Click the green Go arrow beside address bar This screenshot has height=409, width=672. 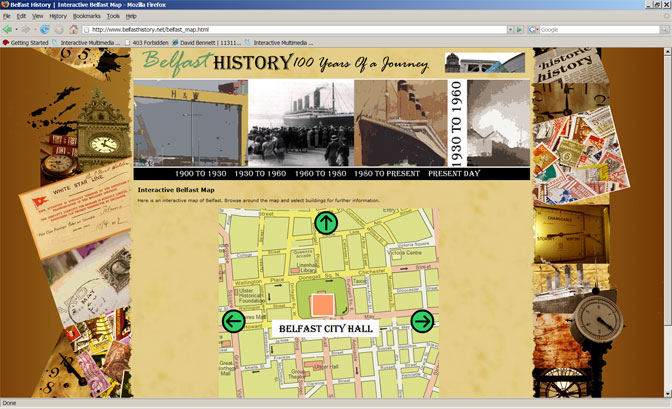pyautogui.click(x=519, y=30)
